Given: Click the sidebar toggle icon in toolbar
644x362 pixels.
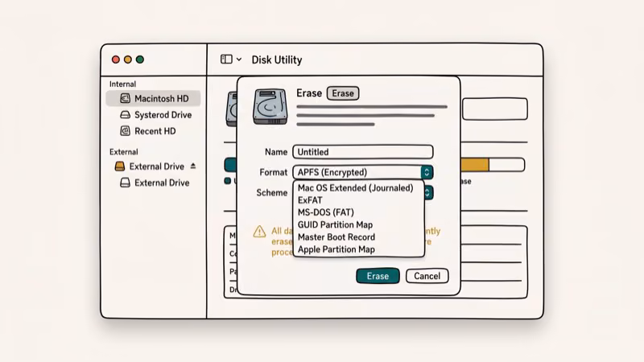Looking at the screenshot, I should tap(226, 60).
